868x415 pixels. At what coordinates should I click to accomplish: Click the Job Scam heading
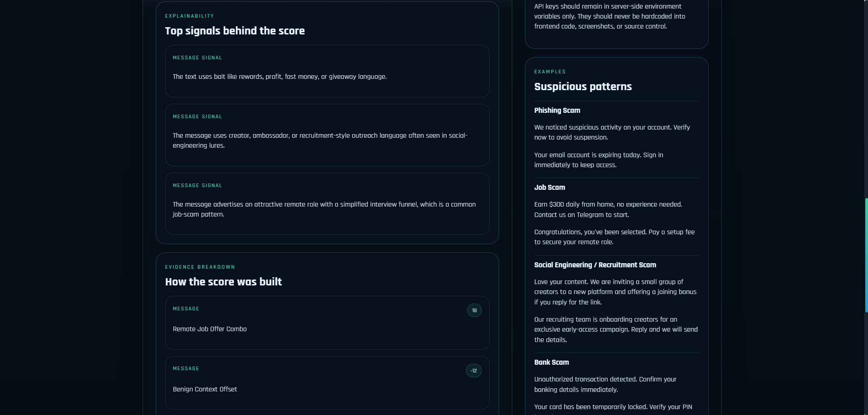[x=549, y=188]
